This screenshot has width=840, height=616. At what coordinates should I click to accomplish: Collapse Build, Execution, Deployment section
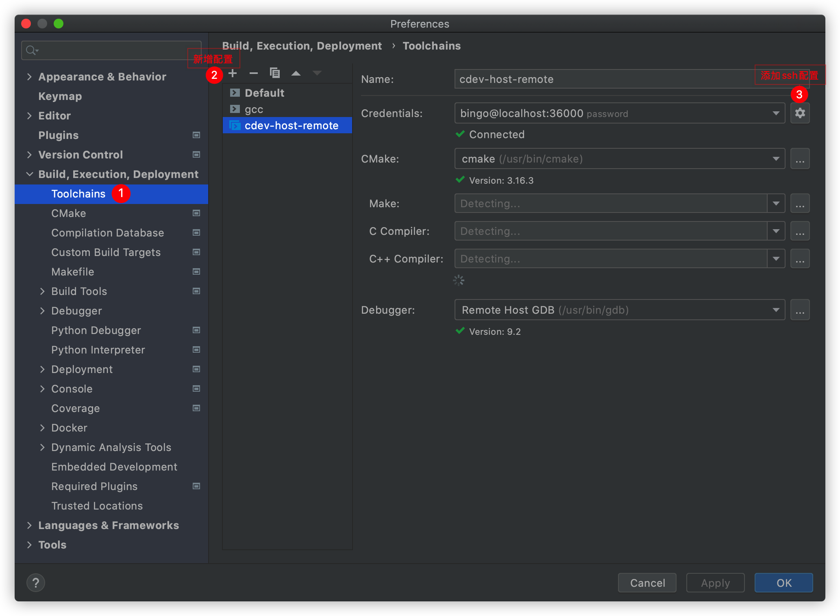pyautogui.click(x=29, y=174)
